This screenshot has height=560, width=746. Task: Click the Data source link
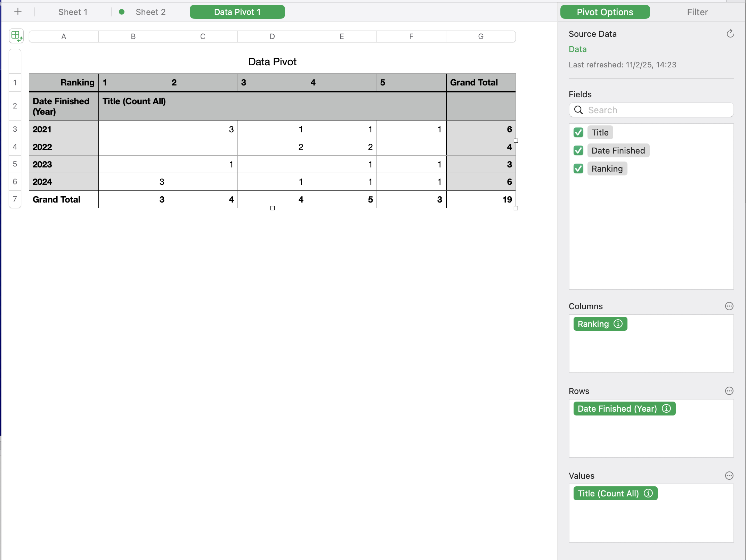(577, 49)
